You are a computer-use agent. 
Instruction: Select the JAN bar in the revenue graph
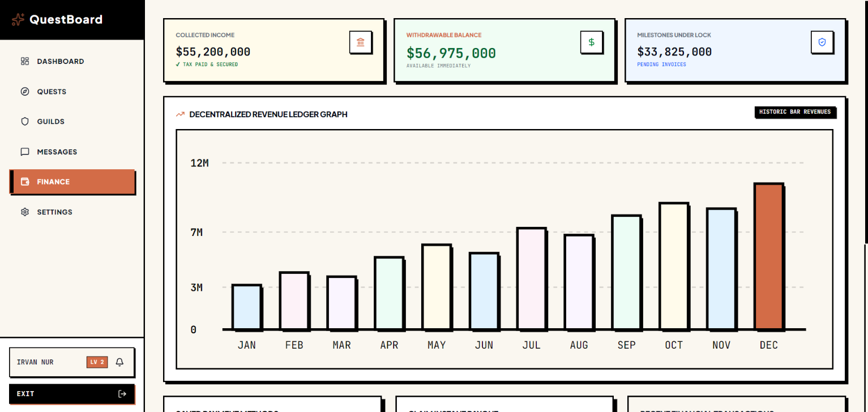246,307
